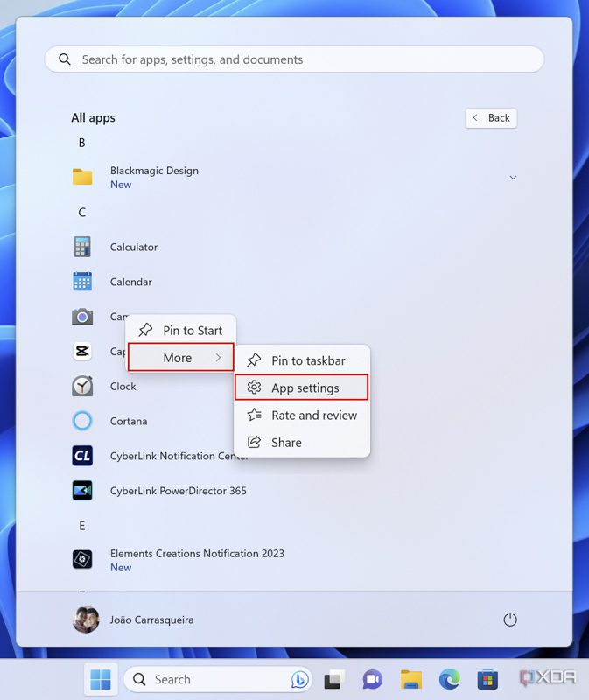Click magnifier icon in Start search box

[x=65, y=59]
